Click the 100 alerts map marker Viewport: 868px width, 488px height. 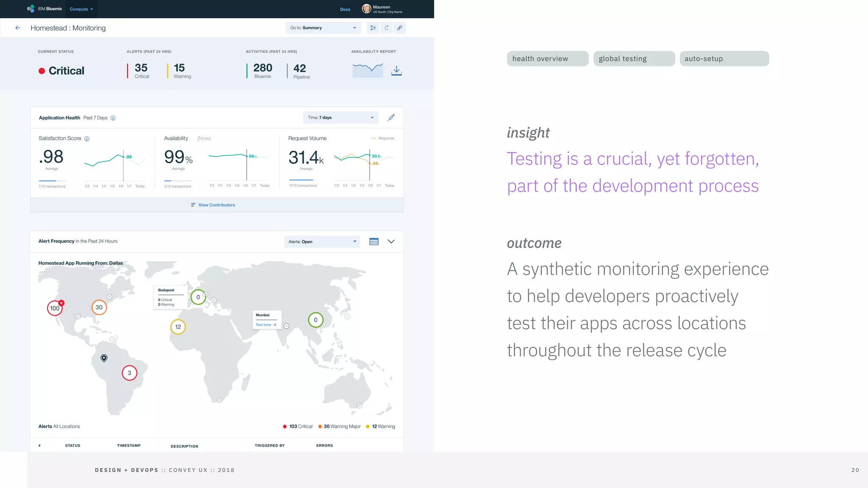(55, 308)
